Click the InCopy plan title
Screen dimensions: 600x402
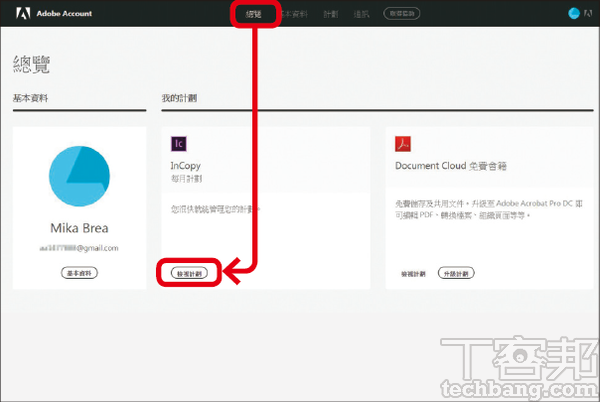pyautogui.click(x=186, y=166)
